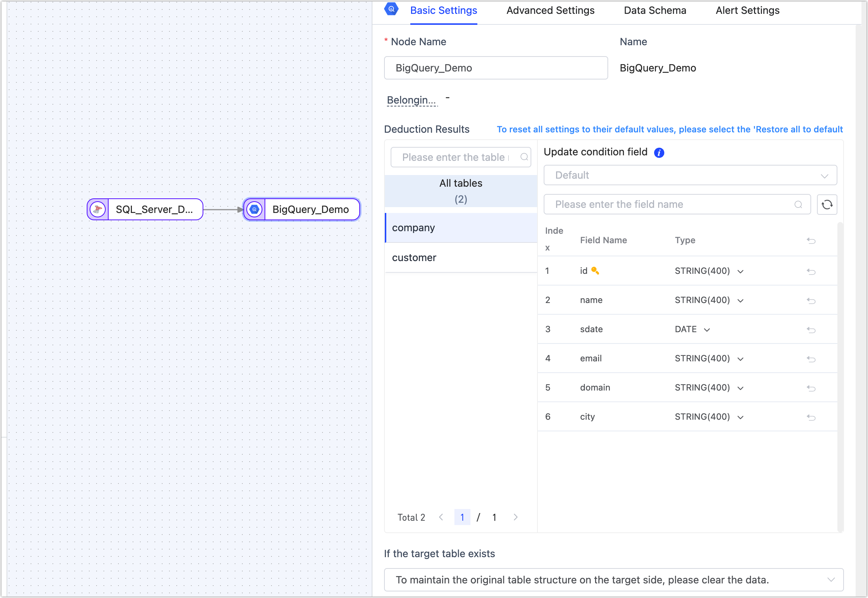
Task: Click the refresh fields icon button
Action: click(x=826, y=205)
